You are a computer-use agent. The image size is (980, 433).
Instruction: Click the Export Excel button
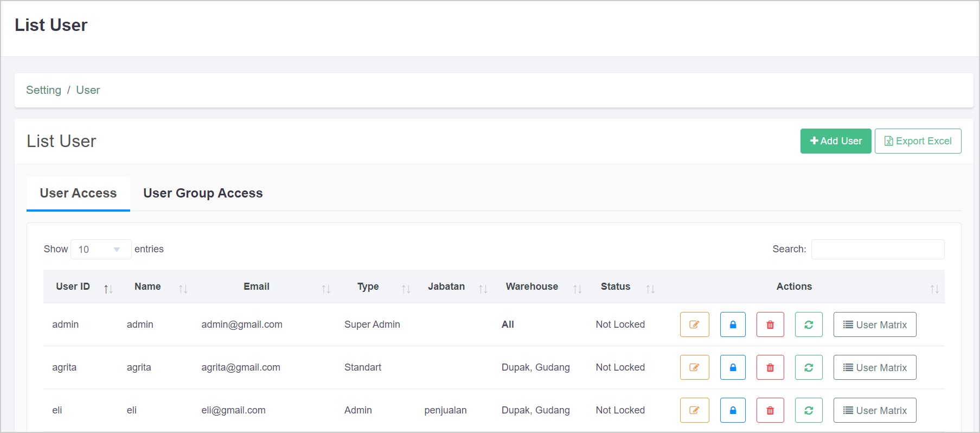point(918,141)
